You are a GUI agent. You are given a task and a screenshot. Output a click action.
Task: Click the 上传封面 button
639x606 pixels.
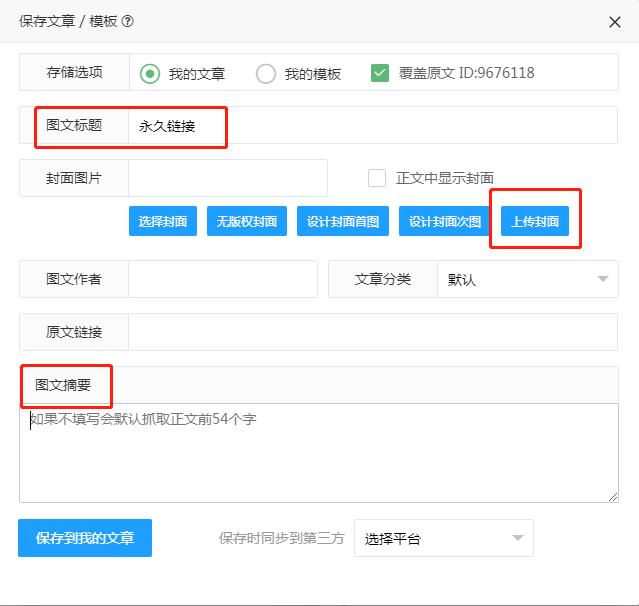click(x=535, y=221)
